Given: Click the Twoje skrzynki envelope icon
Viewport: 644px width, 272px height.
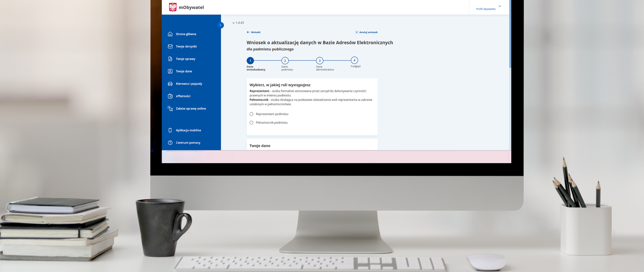Looking at the screenshot, I should [170, 46].
